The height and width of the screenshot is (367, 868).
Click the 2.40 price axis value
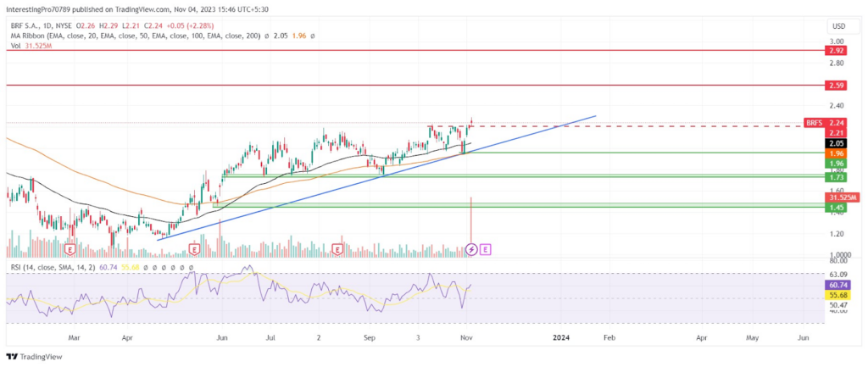click(x=837, y=105)
